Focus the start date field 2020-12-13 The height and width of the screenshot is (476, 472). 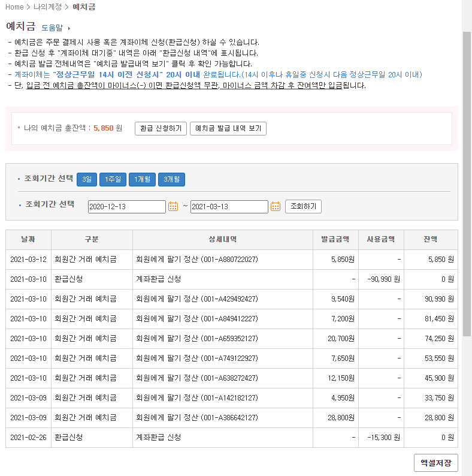coord(127,207)
